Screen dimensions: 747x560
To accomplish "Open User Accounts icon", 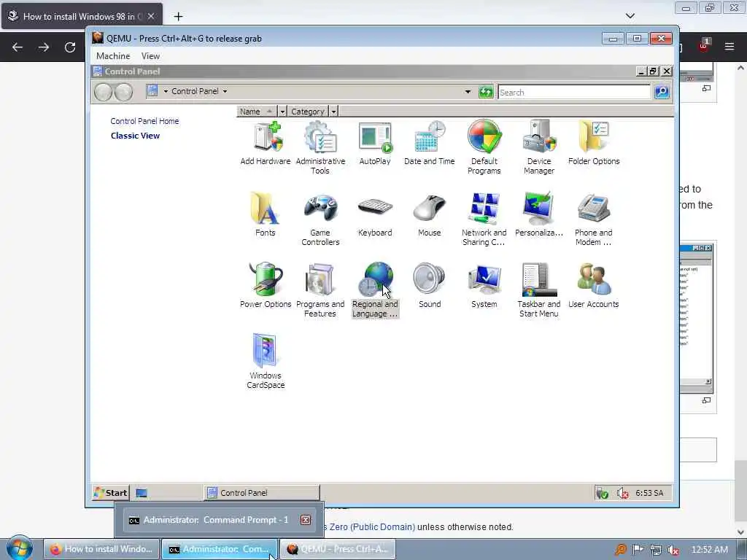I will pyautogui.click(x=594, y=286).
